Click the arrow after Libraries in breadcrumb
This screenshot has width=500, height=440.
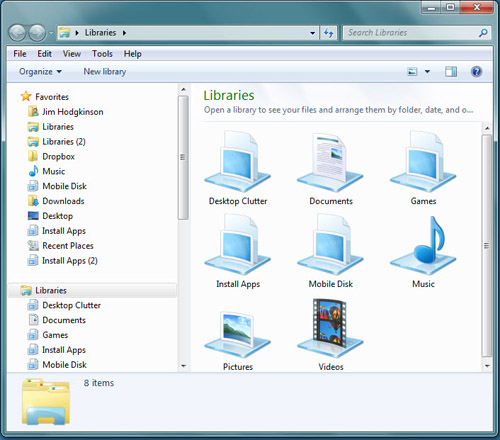(124, 33)
